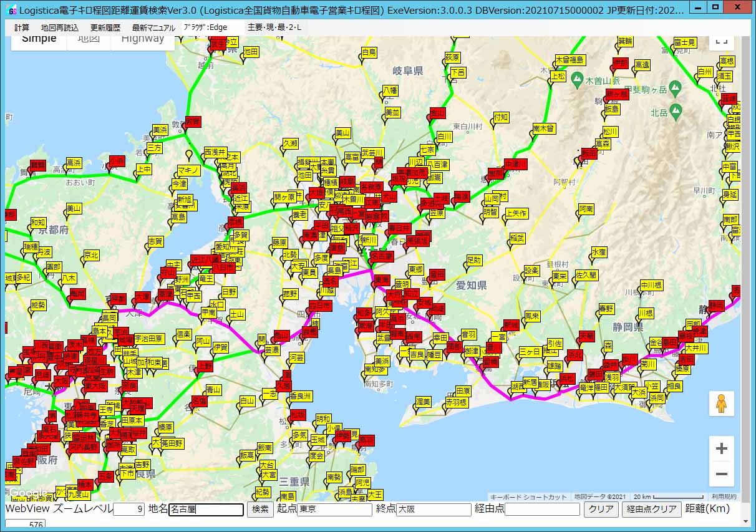Select the yellow 富士見 map marker
This screenshot has height=532, width=756.
click(684, 43)
